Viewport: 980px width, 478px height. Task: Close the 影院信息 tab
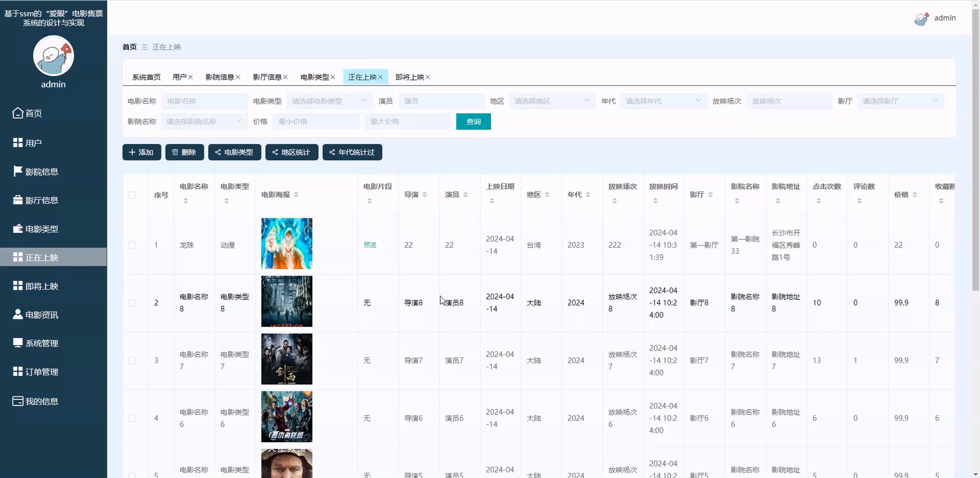pyautogui.click(x=238, y=77)
